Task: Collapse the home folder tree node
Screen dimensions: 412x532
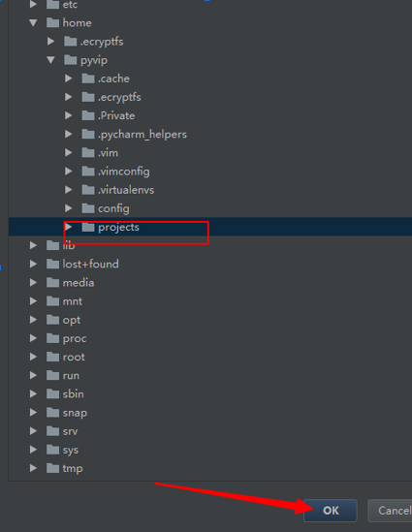Action: [33, 22]
